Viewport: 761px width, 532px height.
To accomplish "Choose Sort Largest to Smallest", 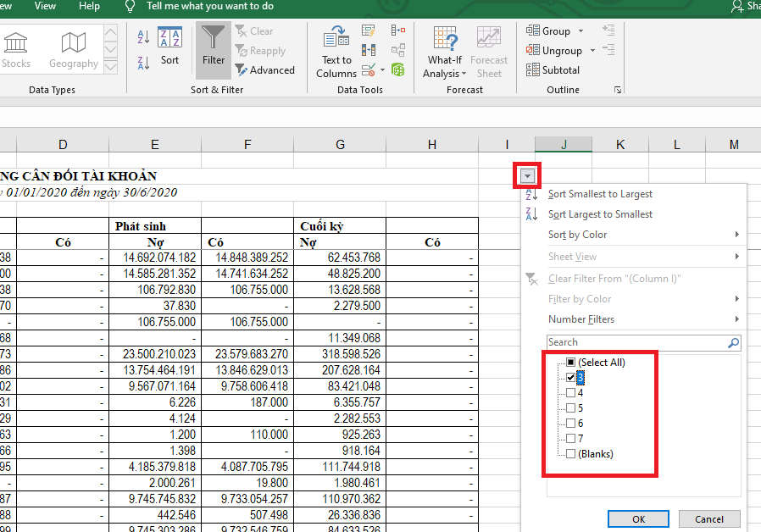I will tap(600, 214).
